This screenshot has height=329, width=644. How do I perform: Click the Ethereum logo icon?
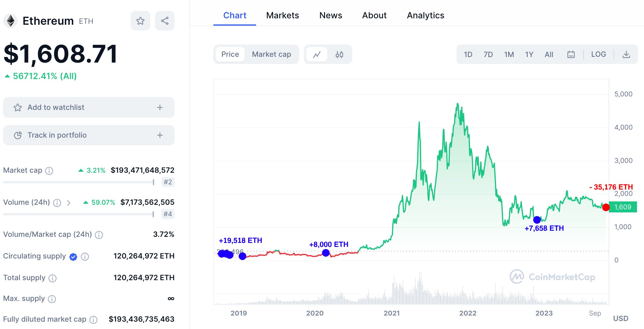point(10,20)
